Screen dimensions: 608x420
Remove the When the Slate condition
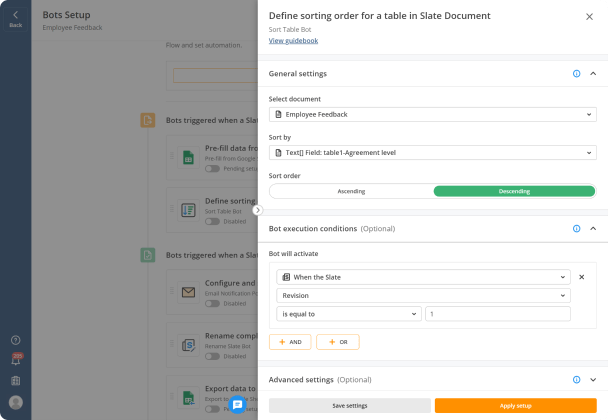coord(582,277)
